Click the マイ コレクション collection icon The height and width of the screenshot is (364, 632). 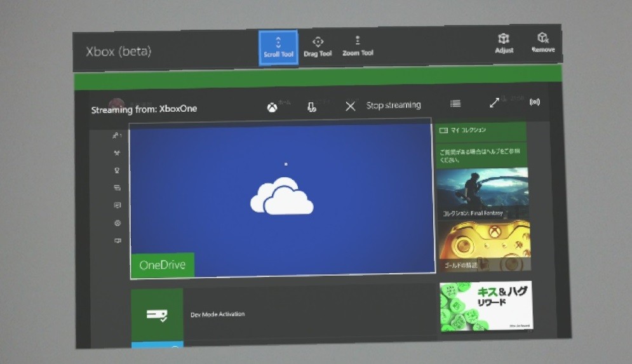443,130
